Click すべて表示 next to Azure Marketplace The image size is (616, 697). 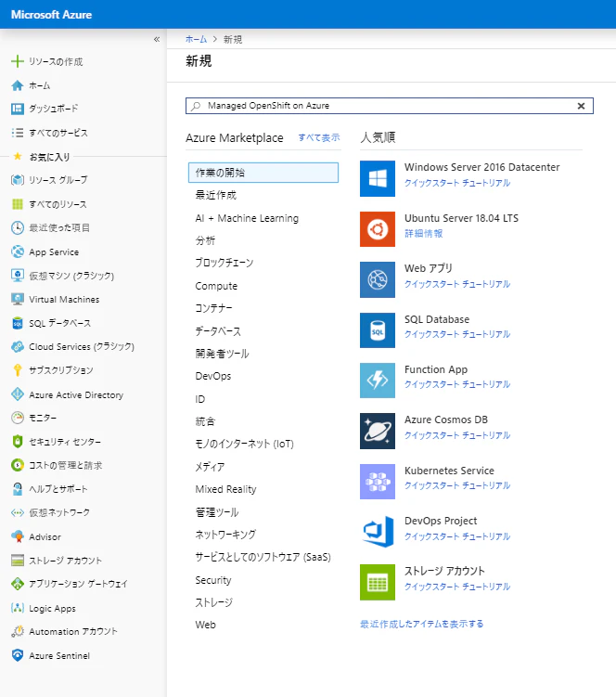coord(318,137)
